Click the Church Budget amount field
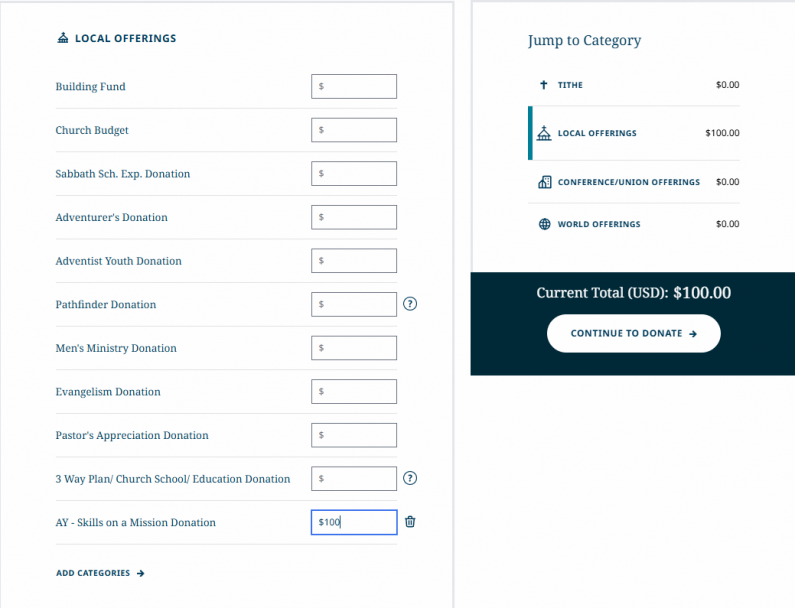The image size is (795, 608). point(354,130)
